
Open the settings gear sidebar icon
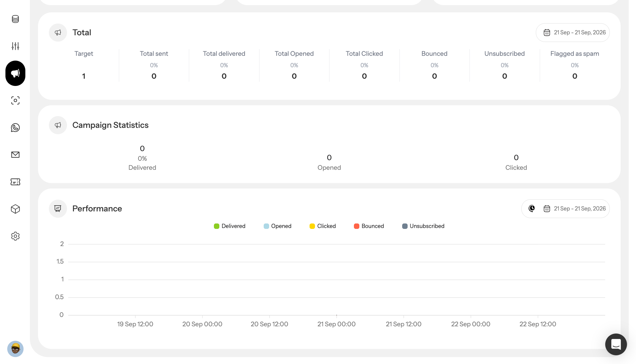tap(15, 236)
